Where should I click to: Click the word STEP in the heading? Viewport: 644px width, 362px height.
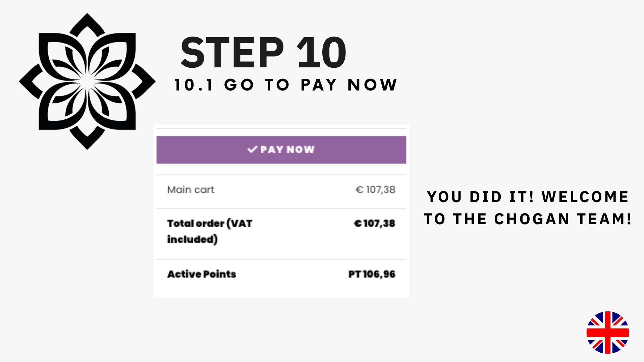coord(232,53)
